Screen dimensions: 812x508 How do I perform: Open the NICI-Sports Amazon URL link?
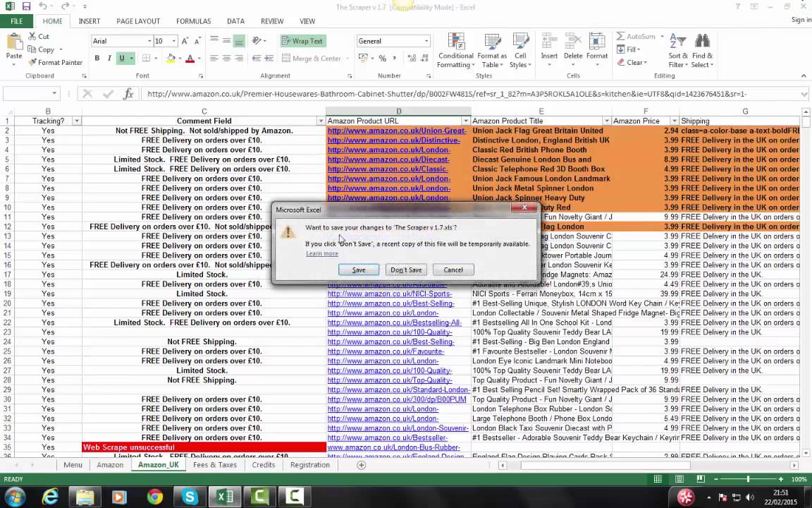pyautogui.click(x=389, y=294)
